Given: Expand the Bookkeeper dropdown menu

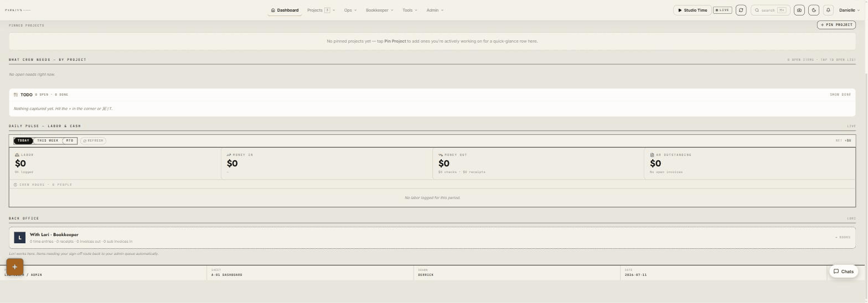Looking at the screenshot, I should point(379,10).
